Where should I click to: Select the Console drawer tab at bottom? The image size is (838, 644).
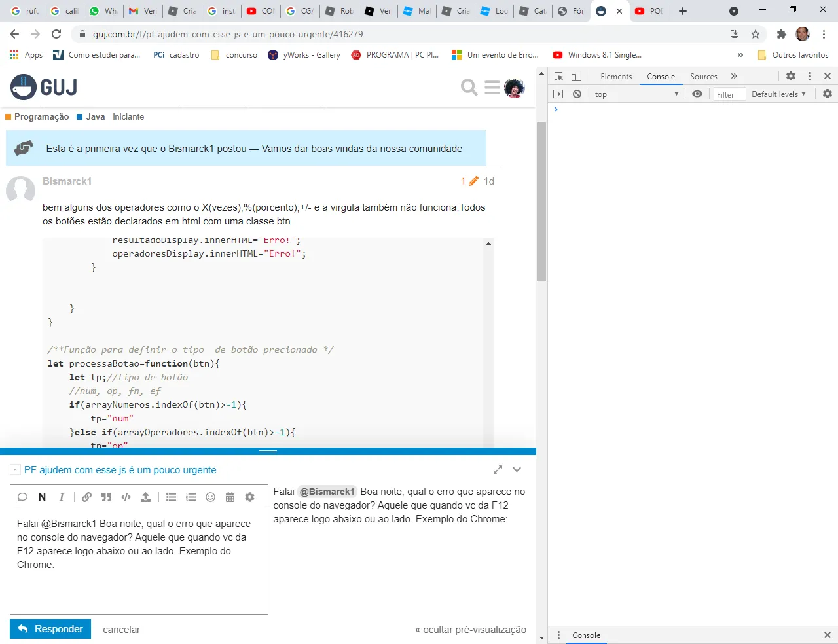586,635
